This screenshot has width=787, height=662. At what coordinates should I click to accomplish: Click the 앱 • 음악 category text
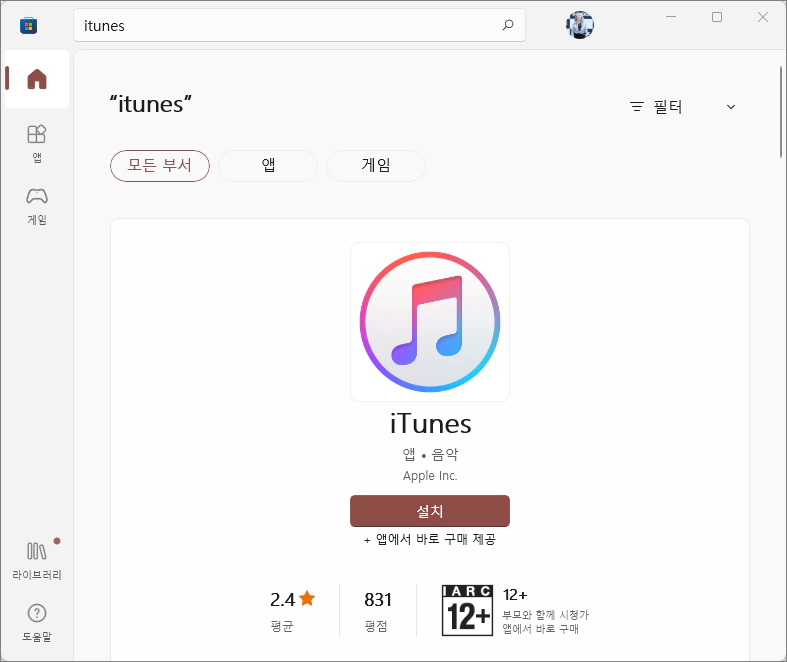tap(430, 454)
